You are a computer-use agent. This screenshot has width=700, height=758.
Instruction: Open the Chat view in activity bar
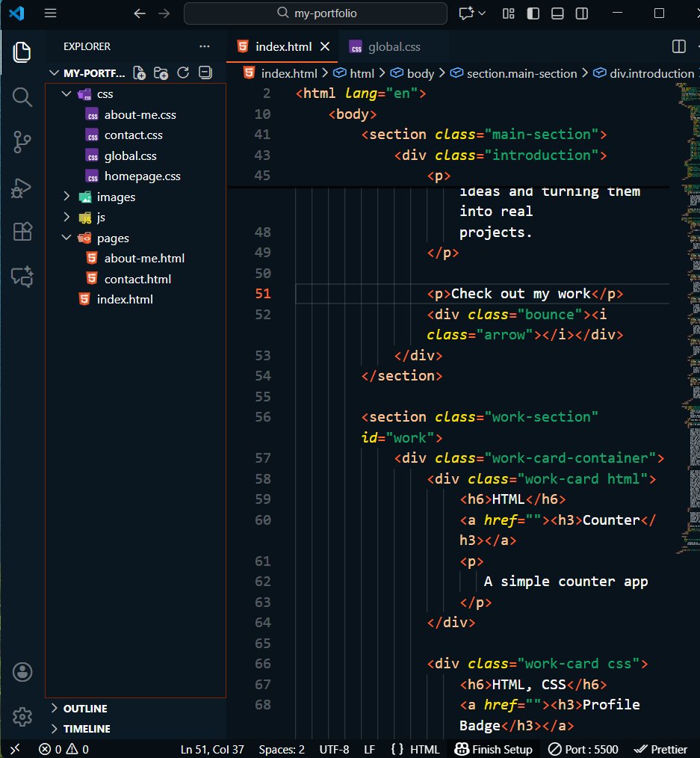coord(22,277)
